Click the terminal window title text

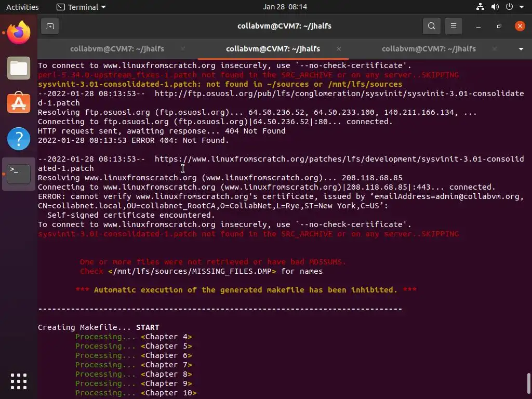284,26
